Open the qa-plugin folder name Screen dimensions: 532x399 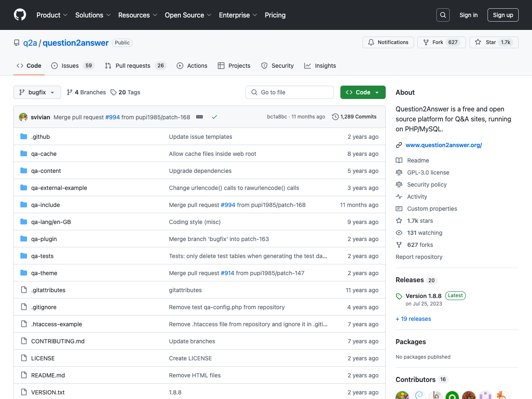click(x=44, y=239)
